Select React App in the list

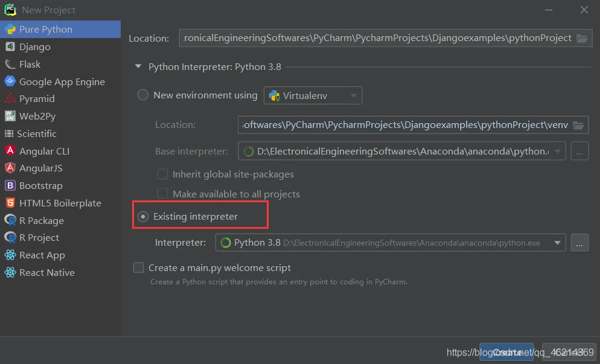click(x=60, y=255)
